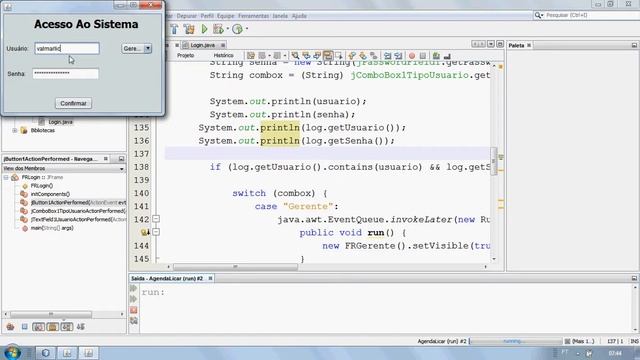Open the user type combo box showing Gere...
This screenshot has height=360, width=640.
(x=136, y=48)
